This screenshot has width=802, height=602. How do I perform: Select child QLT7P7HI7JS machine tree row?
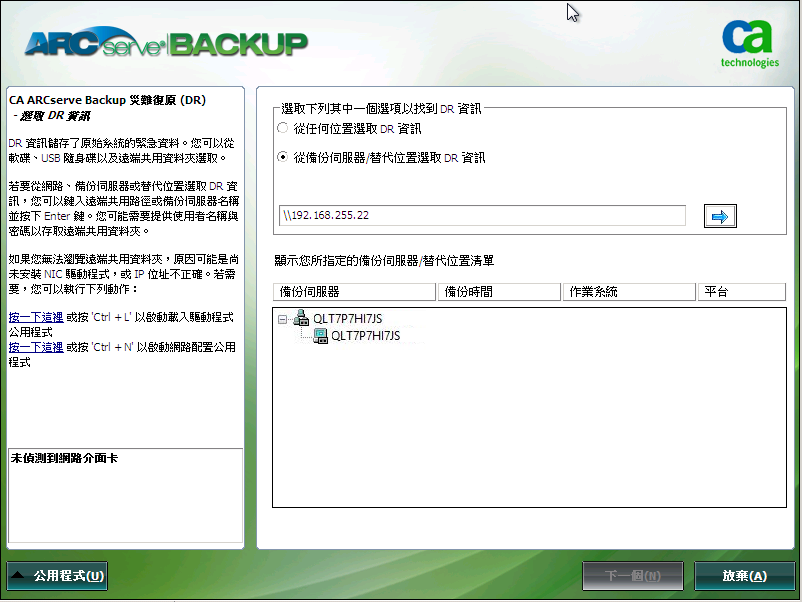[x=365, y=336]
